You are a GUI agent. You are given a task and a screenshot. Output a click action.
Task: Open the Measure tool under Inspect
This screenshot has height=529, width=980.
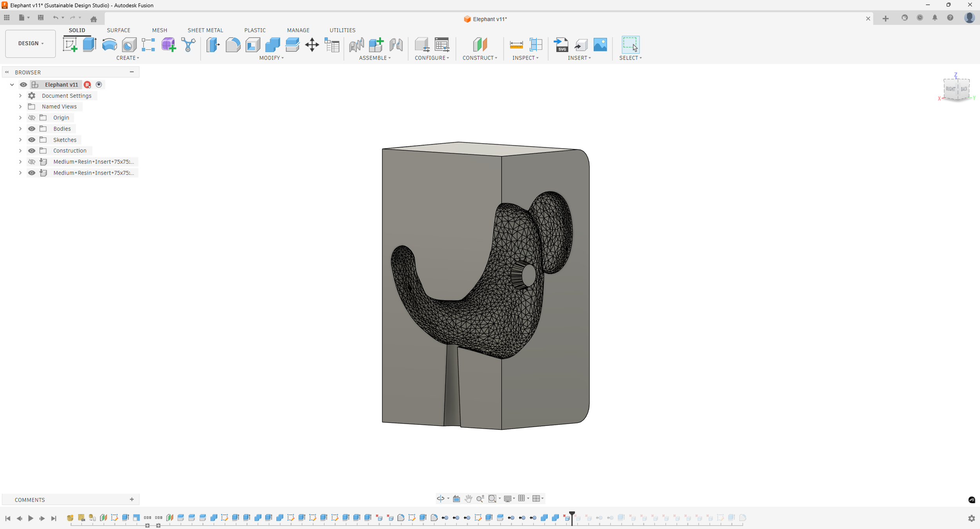tap(516, 45)
